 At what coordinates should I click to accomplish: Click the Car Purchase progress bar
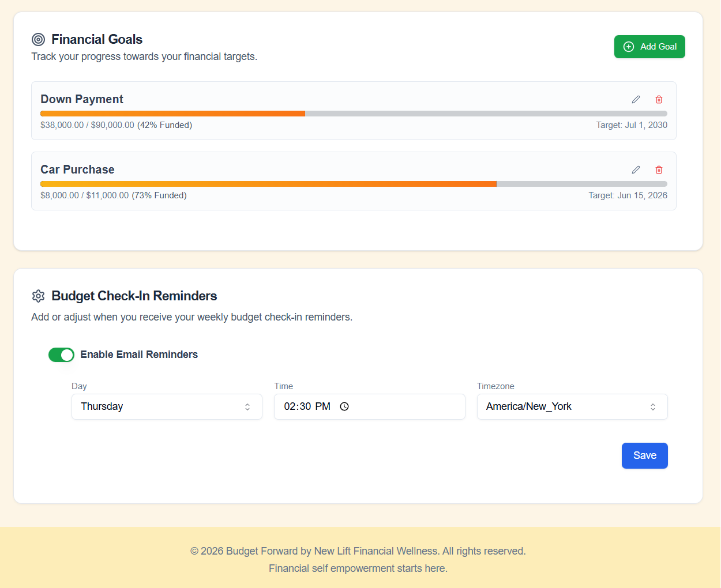tap(354, 183)
